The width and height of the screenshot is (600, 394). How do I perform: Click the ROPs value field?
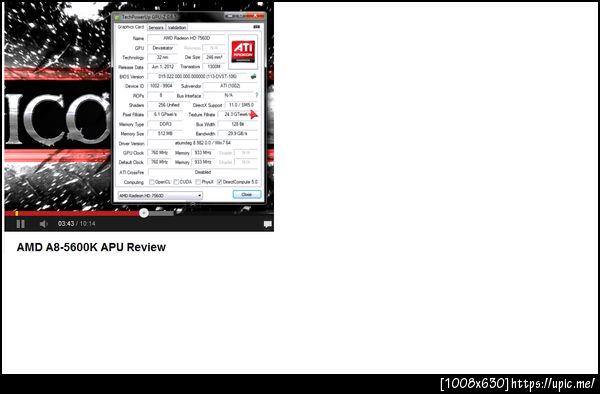pyautogui.click(x=161, y=95)
